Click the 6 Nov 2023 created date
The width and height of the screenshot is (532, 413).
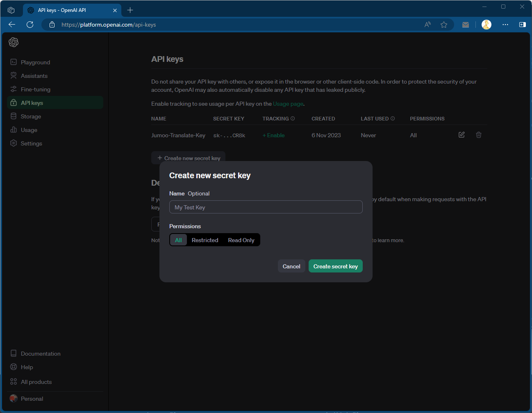326,135
